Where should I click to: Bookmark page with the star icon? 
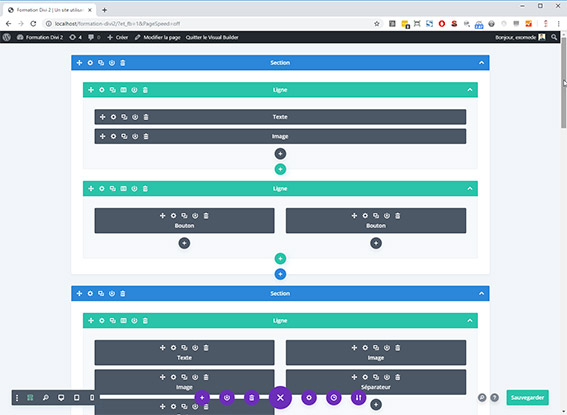[x=377, y=23]
